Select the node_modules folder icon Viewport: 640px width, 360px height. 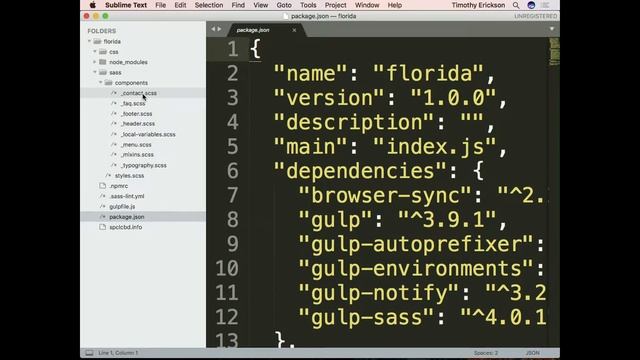tap(103, 62)
